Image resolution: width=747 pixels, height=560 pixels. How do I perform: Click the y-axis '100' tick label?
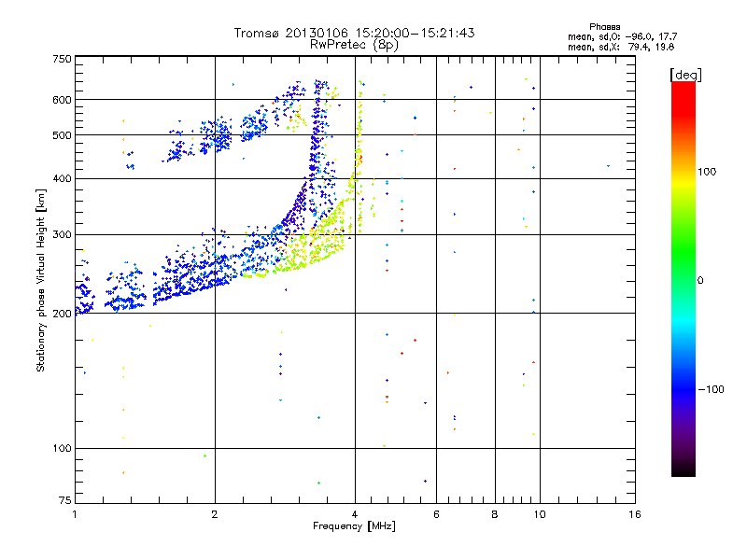[x=63, y=448]
